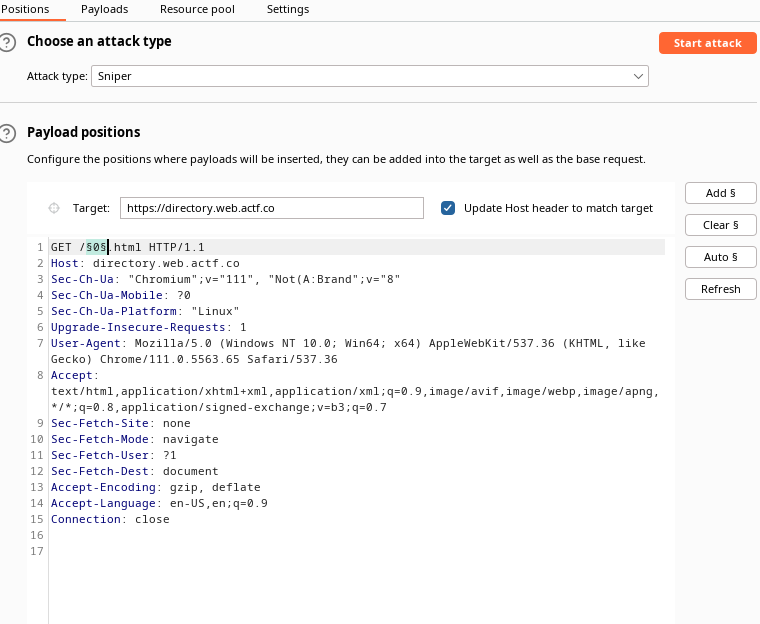Switch to the Positions tab
The image size is (760, 624).
(x=25, y=9)
